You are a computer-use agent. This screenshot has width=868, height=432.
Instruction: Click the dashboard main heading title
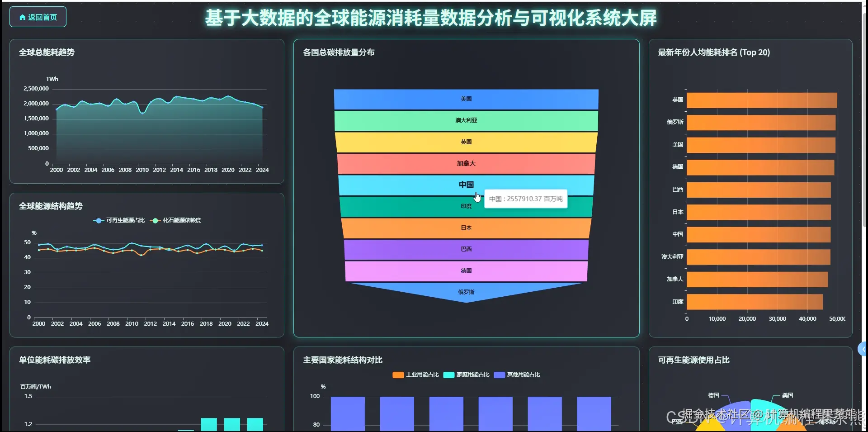[x=431, y=18]
